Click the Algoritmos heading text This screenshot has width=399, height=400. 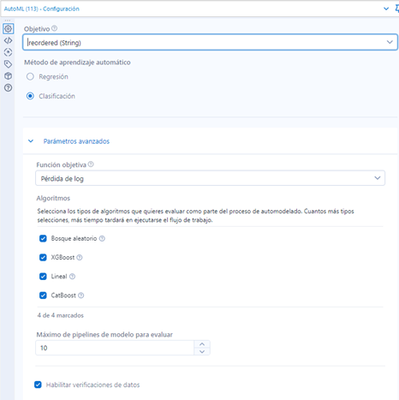(53, 198)
